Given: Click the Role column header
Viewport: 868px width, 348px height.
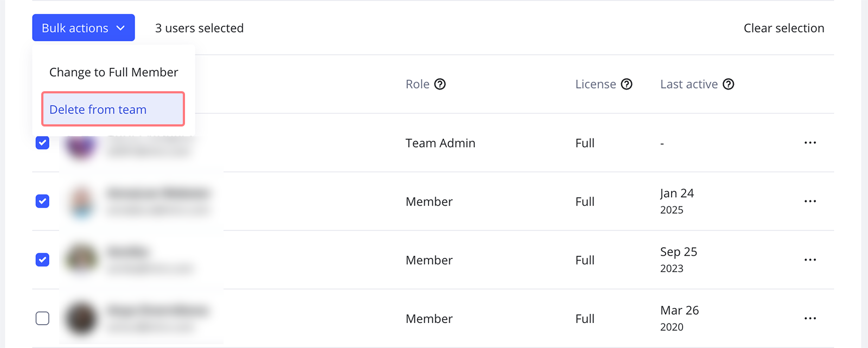Looking at the screenshot, I should (417, 84).
